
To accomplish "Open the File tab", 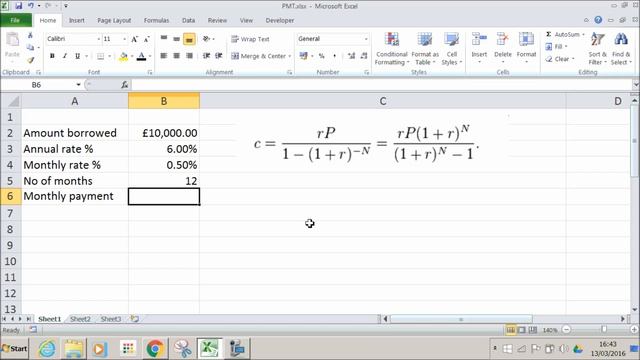I will (x=16, y=20).
